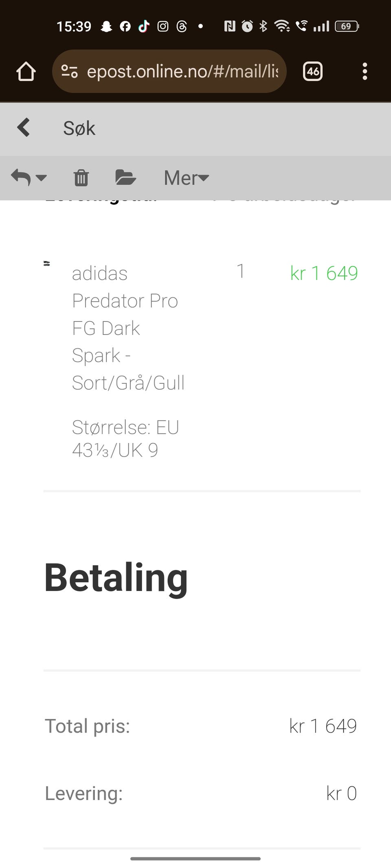Open site info icon in address bar
The height and width of the screenshot is (868, 391).
pyautogui.click(x=69, y=72)
